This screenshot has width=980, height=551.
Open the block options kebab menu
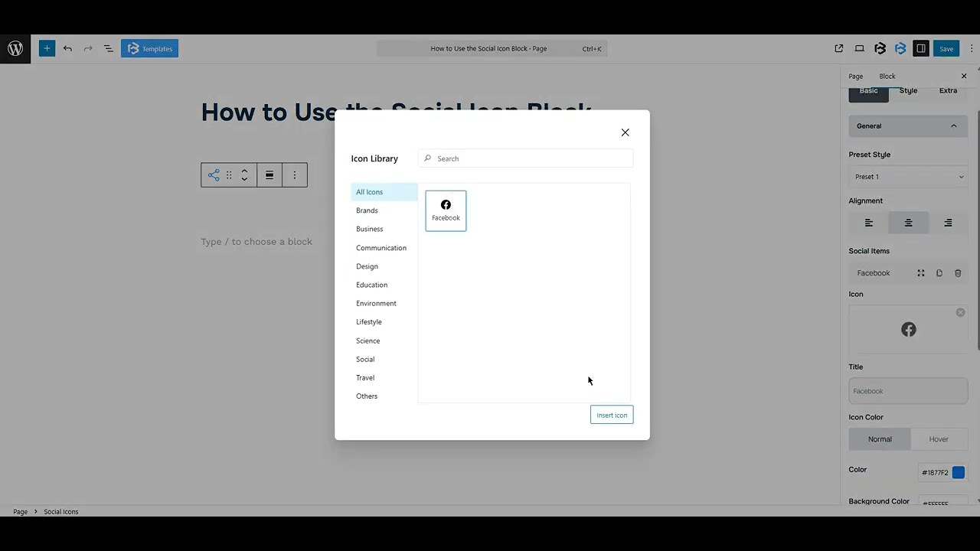tap(295, 174)
